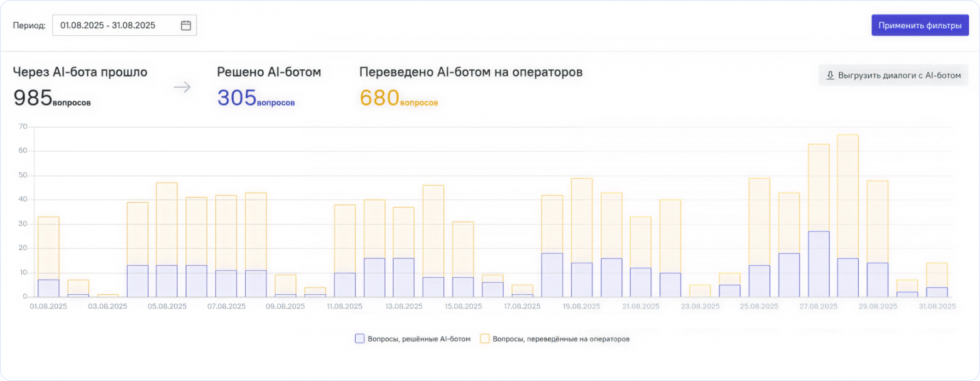Click the arrow icon after total questions
Image resolution: width=980 pixels, height=381 pixels.
click(182, 87)
